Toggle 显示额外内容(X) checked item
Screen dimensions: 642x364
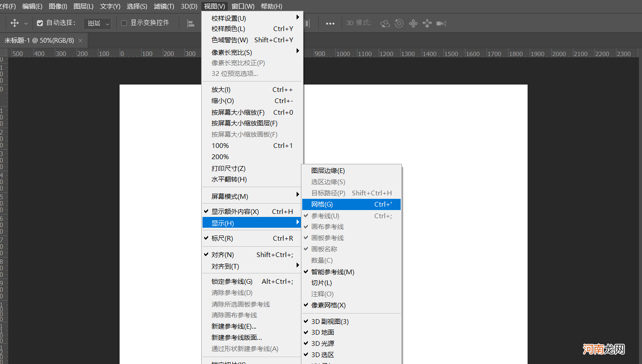point(253,212)
